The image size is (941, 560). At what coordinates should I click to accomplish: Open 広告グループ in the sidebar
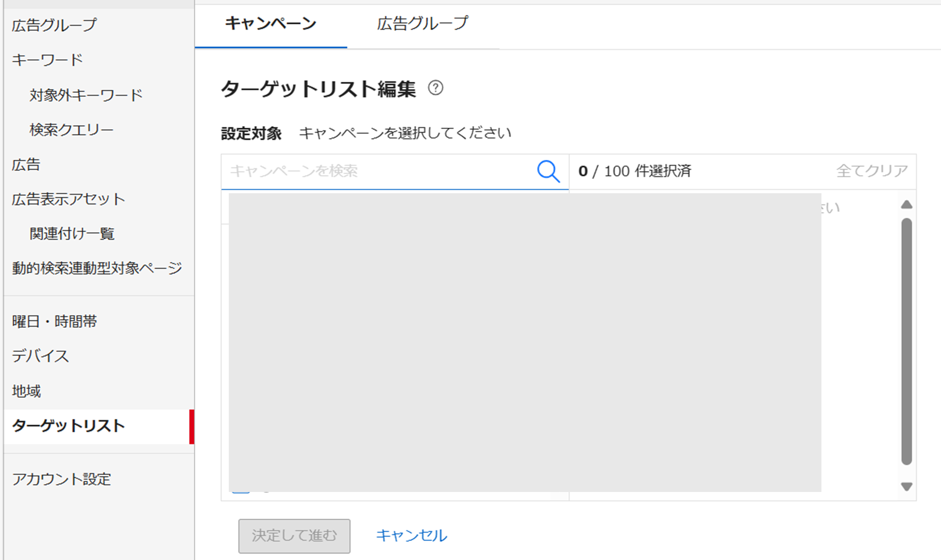coord(54,25)
